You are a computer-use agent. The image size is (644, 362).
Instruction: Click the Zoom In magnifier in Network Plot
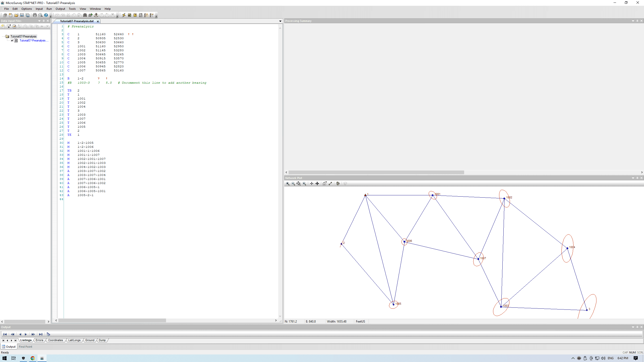288,184
